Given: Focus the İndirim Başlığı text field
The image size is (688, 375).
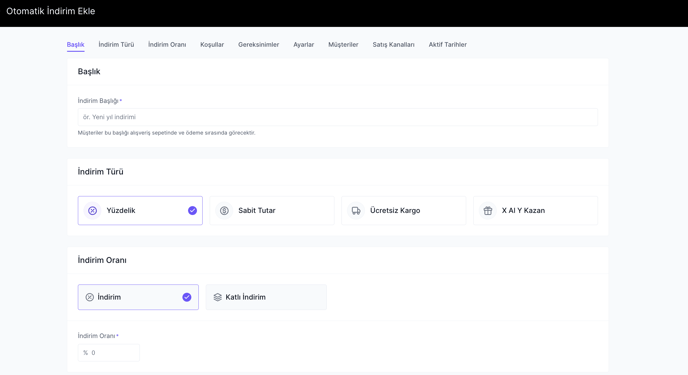Looking at the screenshot, I should 338,117.
